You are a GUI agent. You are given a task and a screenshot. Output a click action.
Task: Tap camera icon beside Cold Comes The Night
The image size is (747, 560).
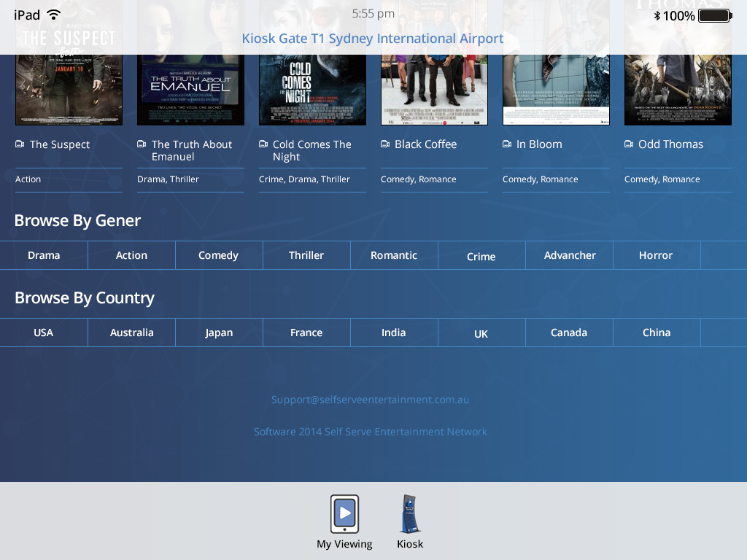[263, 144]
